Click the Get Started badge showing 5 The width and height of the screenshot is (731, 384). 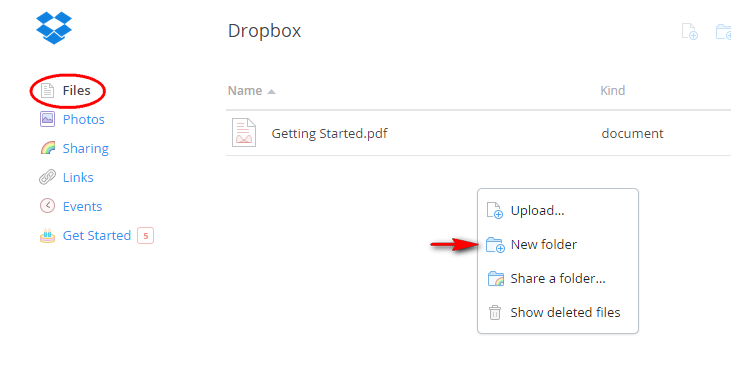(145, 236)
